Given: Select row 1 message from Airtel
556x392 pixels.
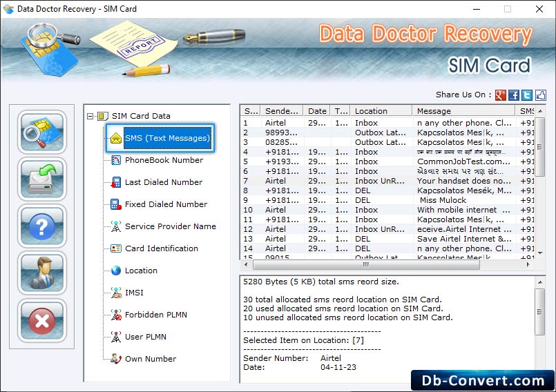Looking at the screenshot, I should (x=387, y=123).
